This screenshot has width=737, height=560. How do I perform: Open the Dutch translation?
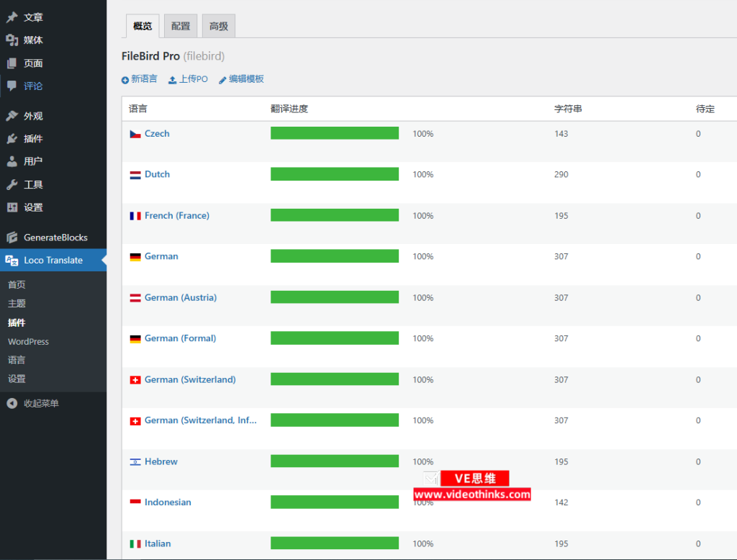pos(157,174)
